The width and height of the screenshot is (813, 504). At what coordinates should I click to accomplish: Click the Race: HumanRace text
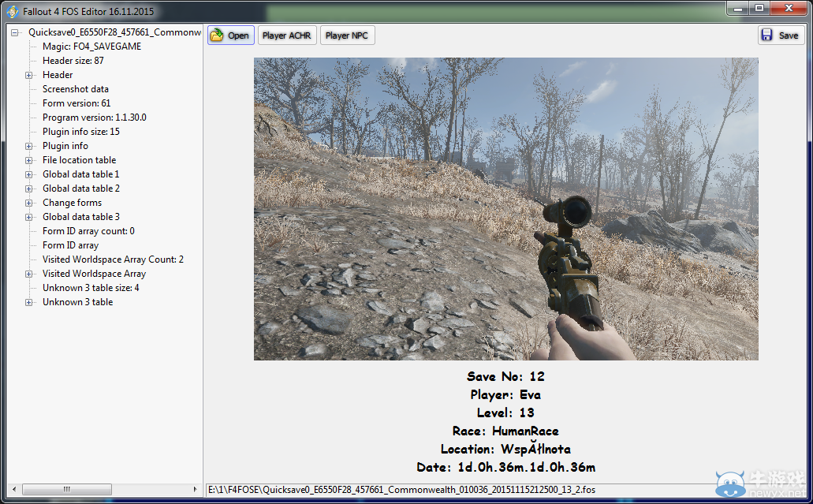pos(505,431)
